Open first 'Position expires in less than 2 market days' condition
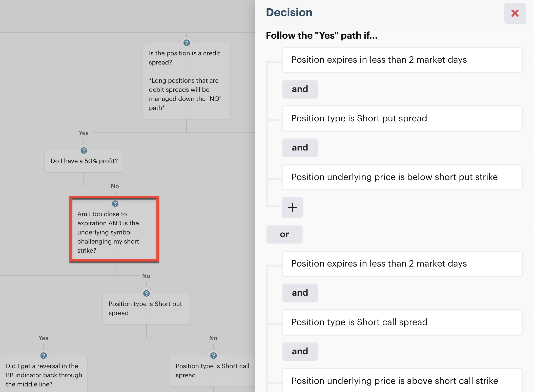 (402, 60)
